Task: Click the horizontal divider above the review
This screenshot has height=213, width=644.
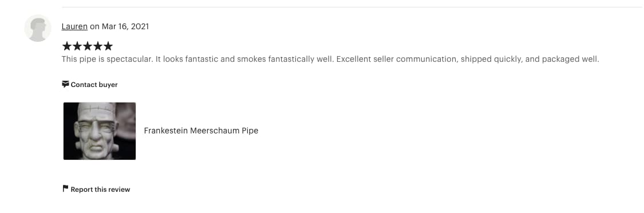Action: (353, 7)
